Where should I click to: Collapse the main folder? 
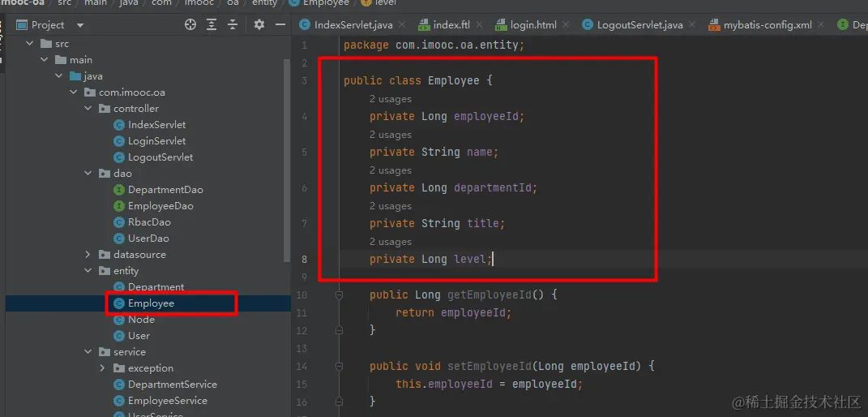(x=45, y=60)
